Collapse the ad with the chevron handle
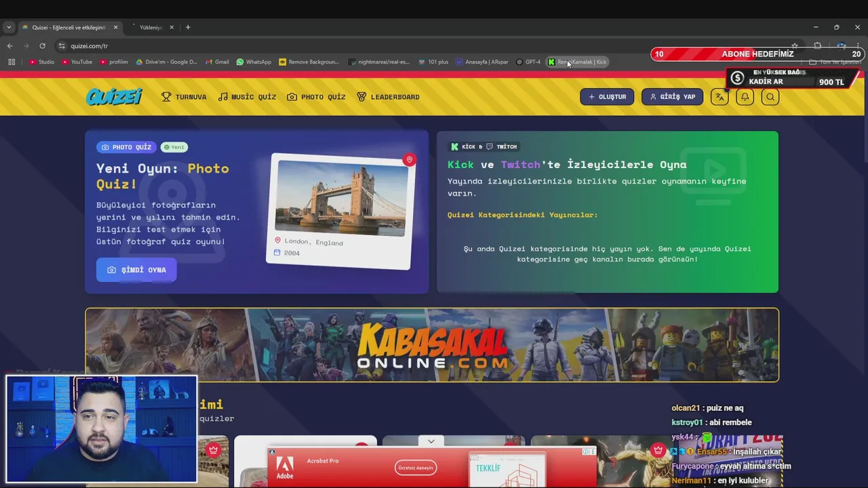Image resolution: width=868 pixels, height=488 pixels. tap(431, 441)
